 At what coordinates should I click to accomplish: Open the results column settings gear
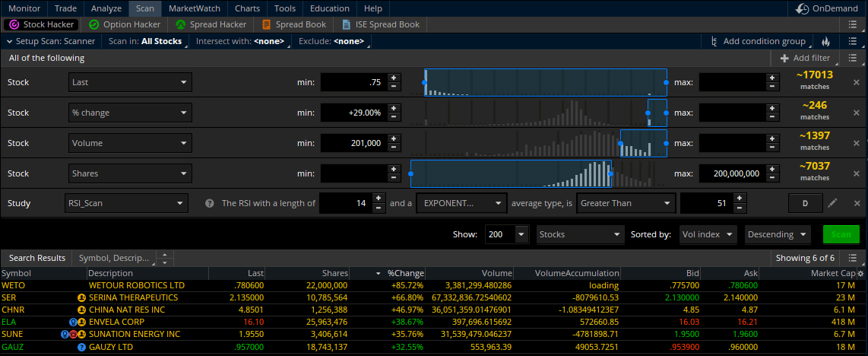click(x=861, y=274)
